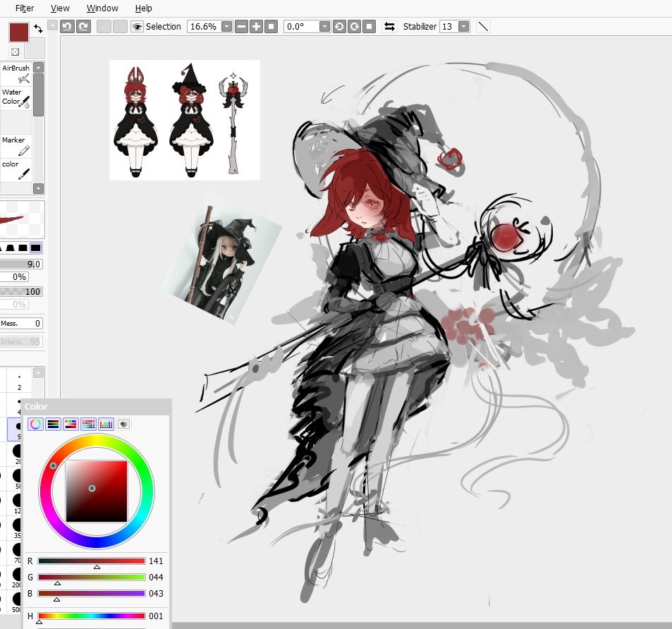Open the Window menu
The height and width of the screenshot is (629, 672).
pyautogui.click(x=102, y=8)
